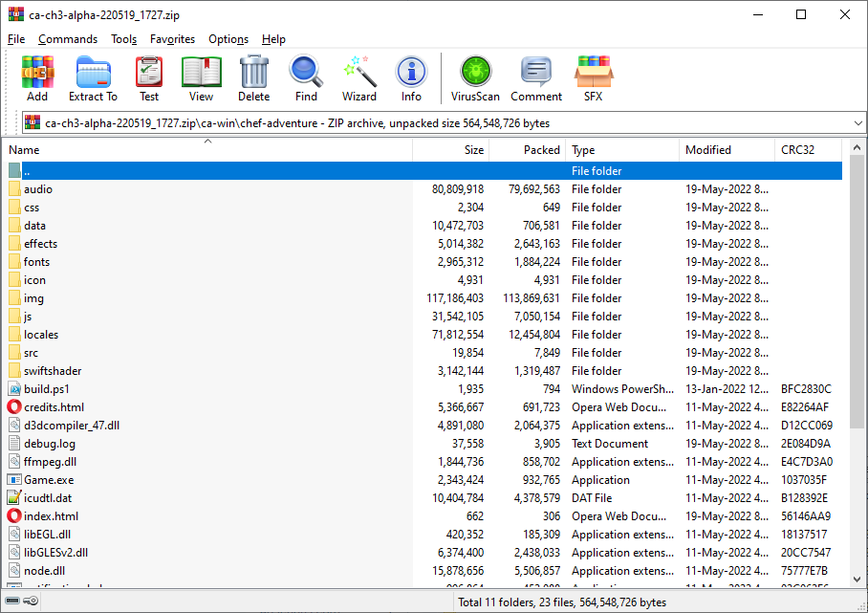This screenshot has width=868, height=613.
Task: Sort files by the Type column
Action: pyautogui.click(x=622, y=149)
